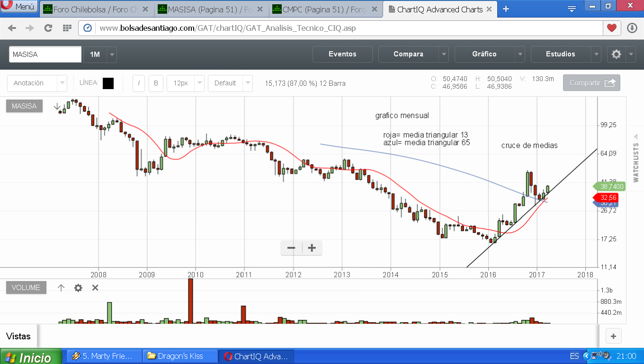644x364 pixels.
Task: Select the ChartIQ Advanced Charts tab
Action: [440, 9]
